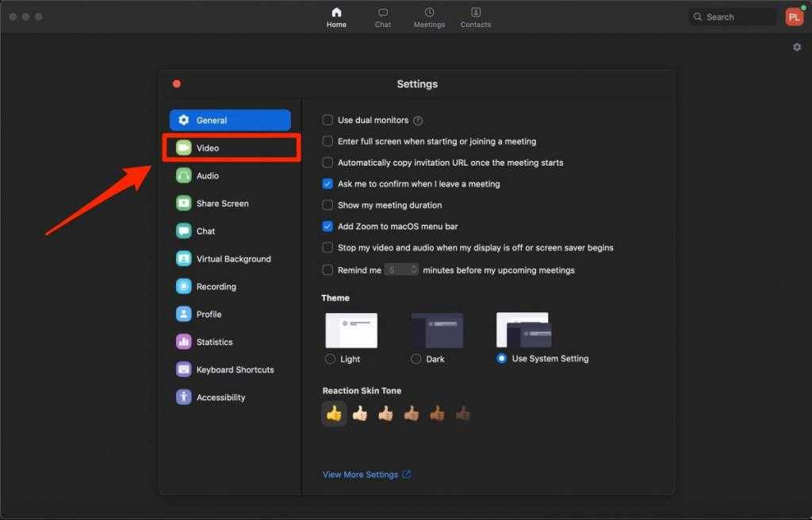Click the Virtual Background icon
This screenshot has width=812, height=520.
184,259
